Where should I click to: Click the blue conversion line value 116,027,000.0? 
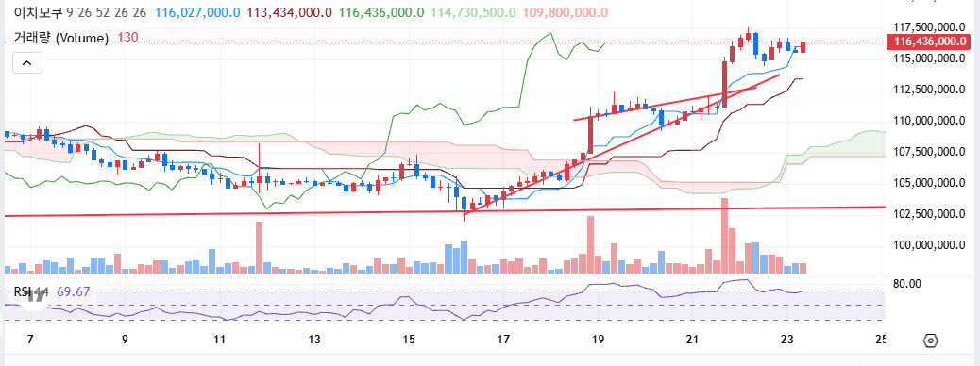click(x=197, y=12)
